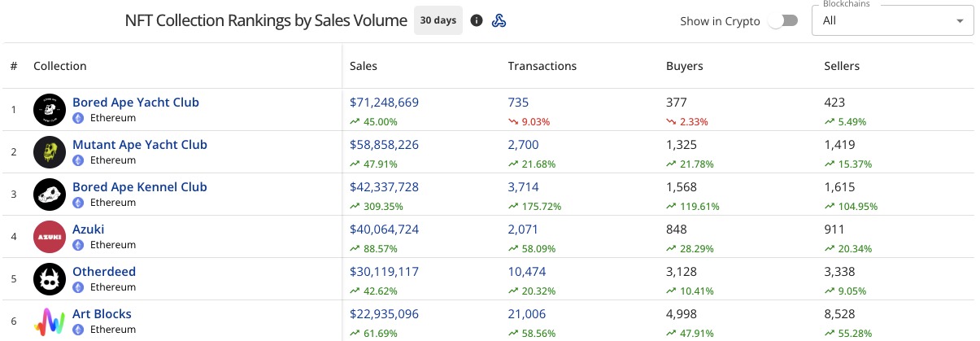Click the 30 days period button
The image size is (980, 341).
click(438, 20)
